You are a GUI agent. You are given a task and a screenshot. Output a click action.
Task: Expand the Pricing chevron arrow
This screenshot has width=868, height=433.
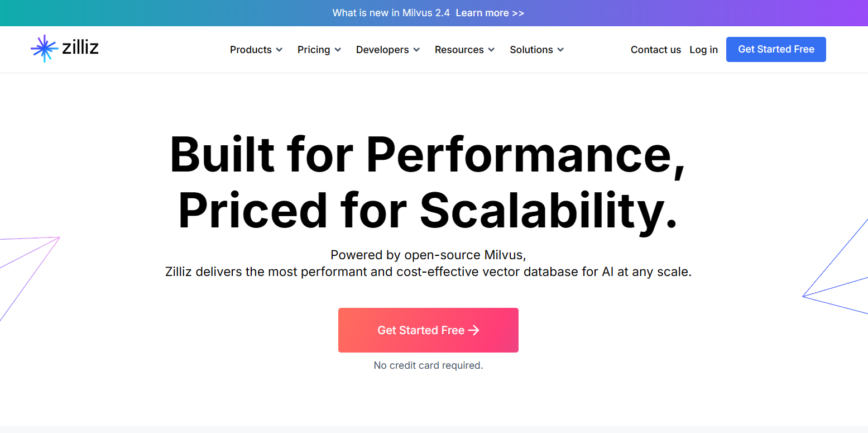click(338, 50)
